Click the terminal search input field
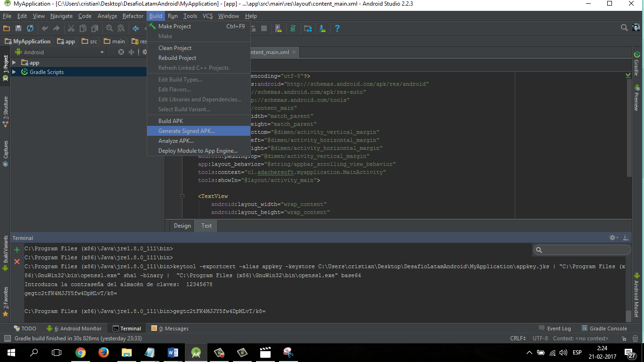The width and height of the screenshot is (644, 362). (x=582, y=250)
